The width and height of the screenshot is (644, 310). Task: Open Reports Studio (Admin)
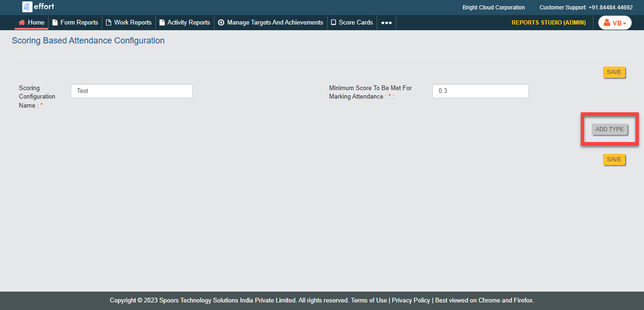548,23
